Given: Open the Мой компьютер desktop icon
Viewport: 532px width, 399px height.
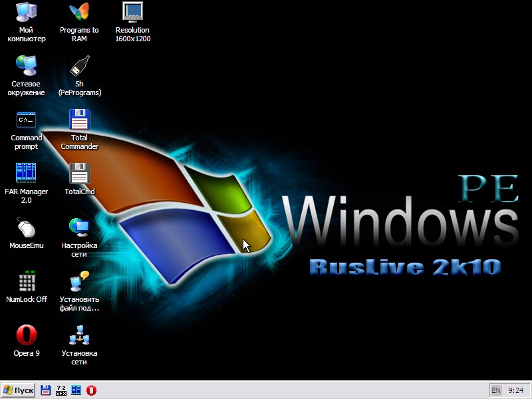Looking at the screenshot, I should [x=26, y=22].
